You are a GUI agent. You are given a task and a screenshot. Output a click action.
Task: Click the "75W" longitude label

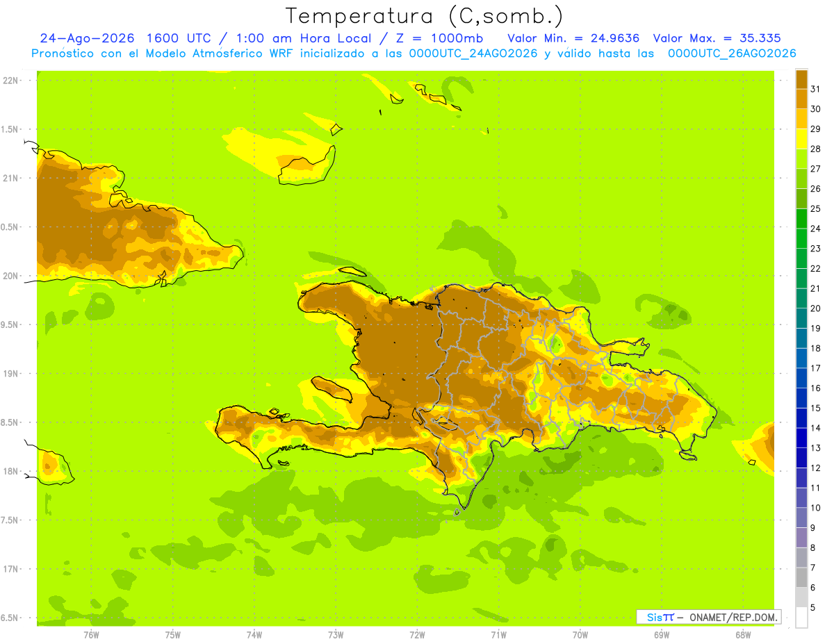click(x=173, y=635)
